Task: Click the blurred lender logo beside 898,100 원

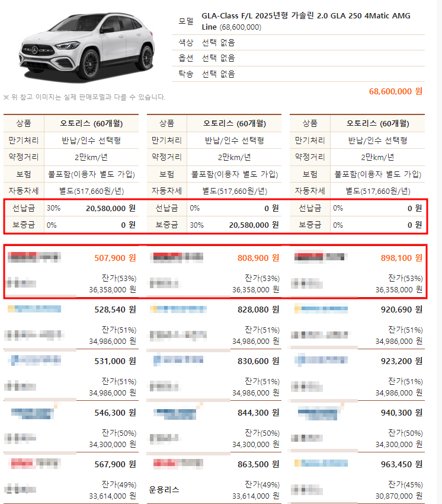Action: click(x=321, y=257)
